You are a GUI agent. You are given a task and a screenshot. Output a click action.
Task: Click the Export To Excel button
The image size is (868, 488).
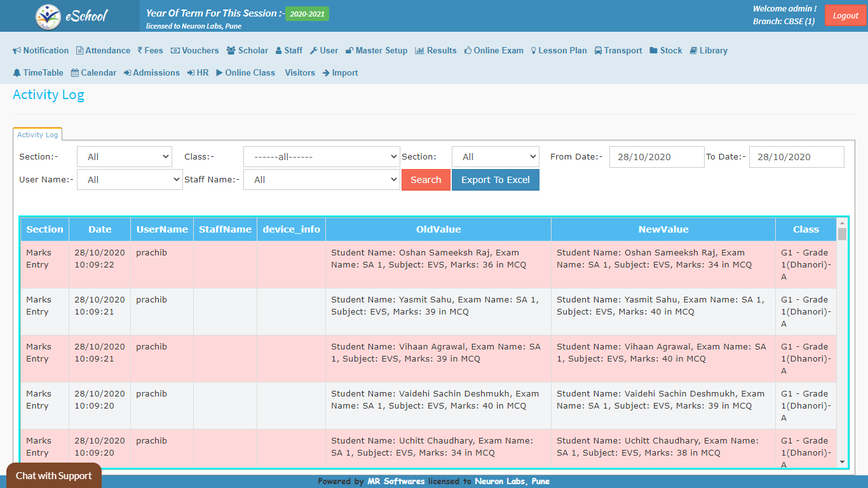(495, 180)
